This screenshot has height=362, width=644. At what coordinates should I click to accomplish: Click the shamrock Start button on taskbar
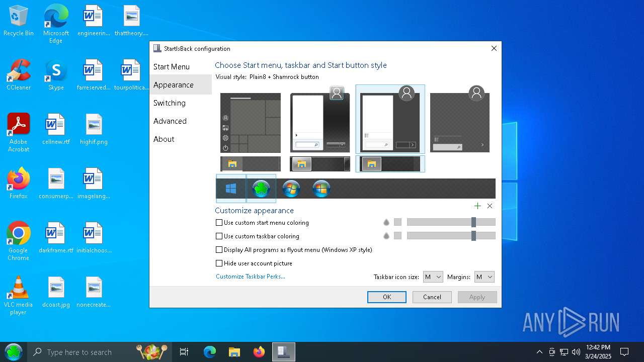coord(14,352)
